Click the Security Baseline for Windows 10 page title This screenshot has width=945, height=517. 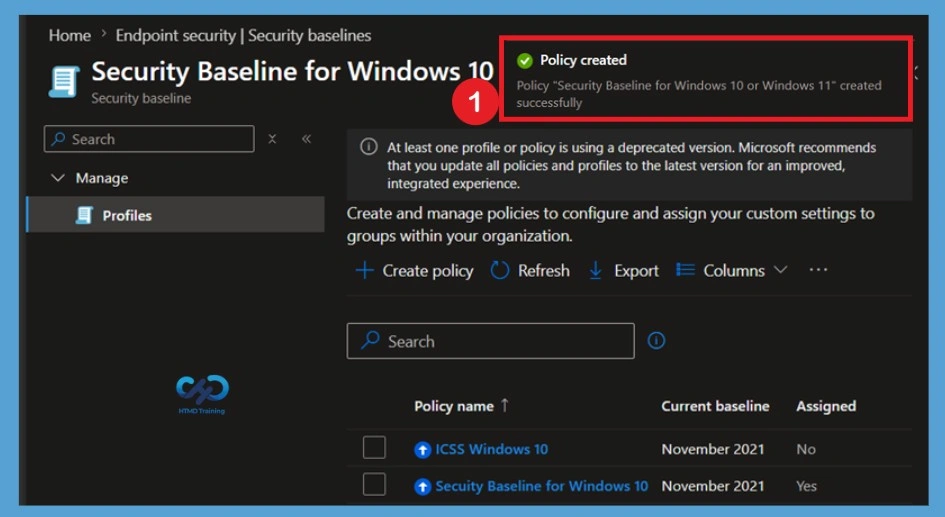pyautogui.click(x=292, y=71)
